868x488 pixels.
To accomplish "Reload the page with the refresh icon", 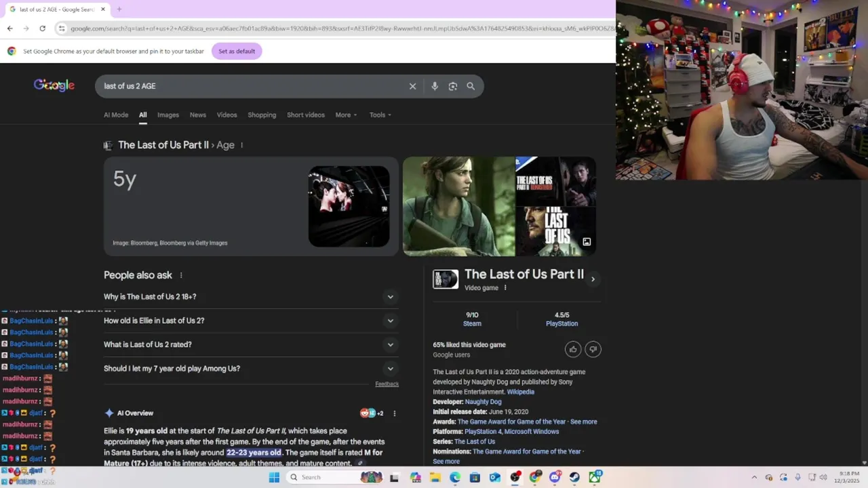I will coord(42,28).
